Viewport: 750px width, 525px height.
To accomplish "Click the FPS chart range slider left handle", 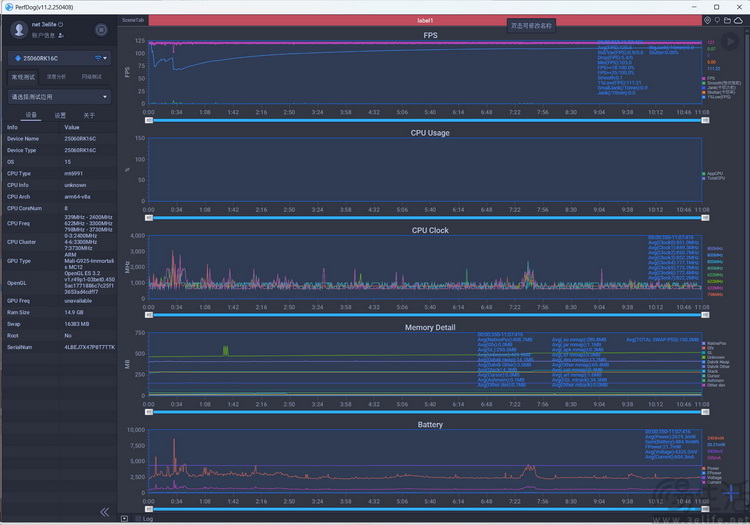I will pos(149,120).
